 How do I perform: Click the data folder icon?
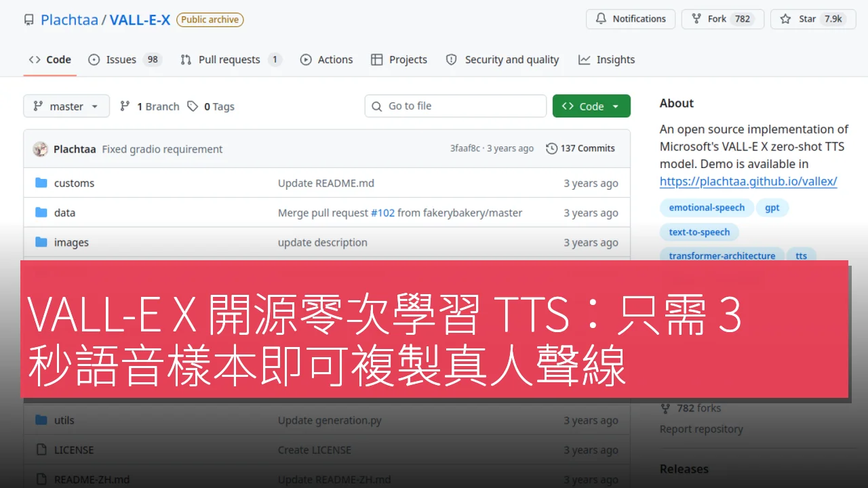(x=41, y=213)
